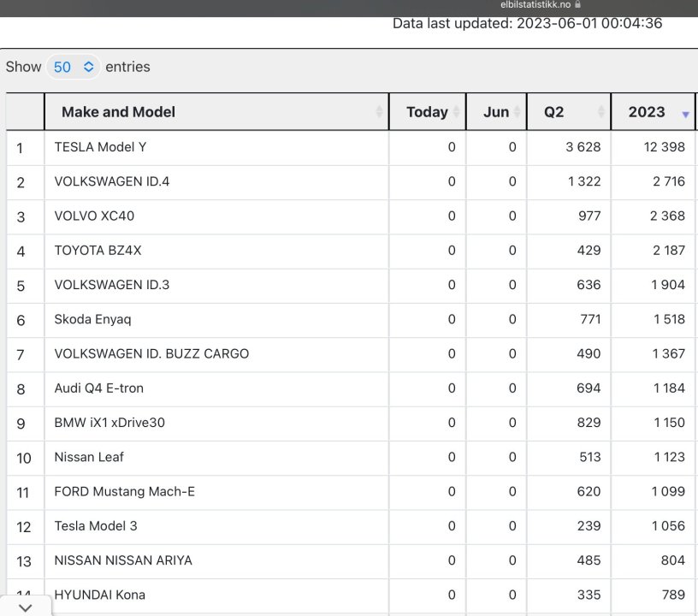Click the blue descending arrow in 2023 header
The height and width of the screenshot is (616, 698).
pyautogui.click(x=685, y=114)
